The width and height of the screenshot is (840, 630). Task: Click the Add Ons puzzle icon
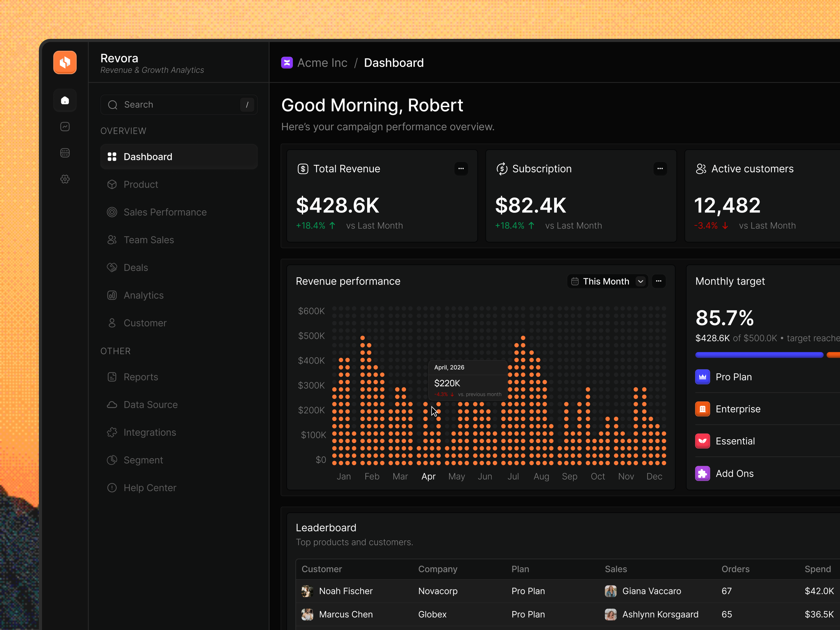click(x=702, y=474)
